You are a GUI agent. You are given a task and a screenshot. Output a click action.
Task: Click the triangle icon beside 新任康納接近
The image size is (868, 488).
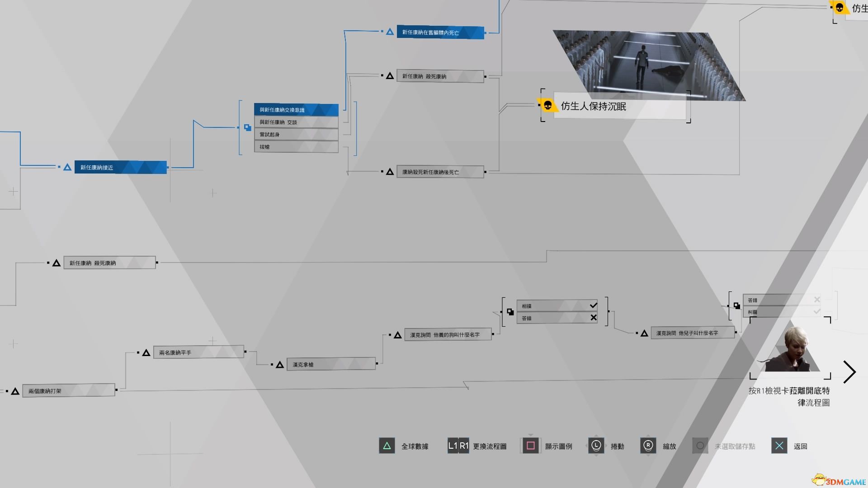pyautogui.click(x=67, y=167)
